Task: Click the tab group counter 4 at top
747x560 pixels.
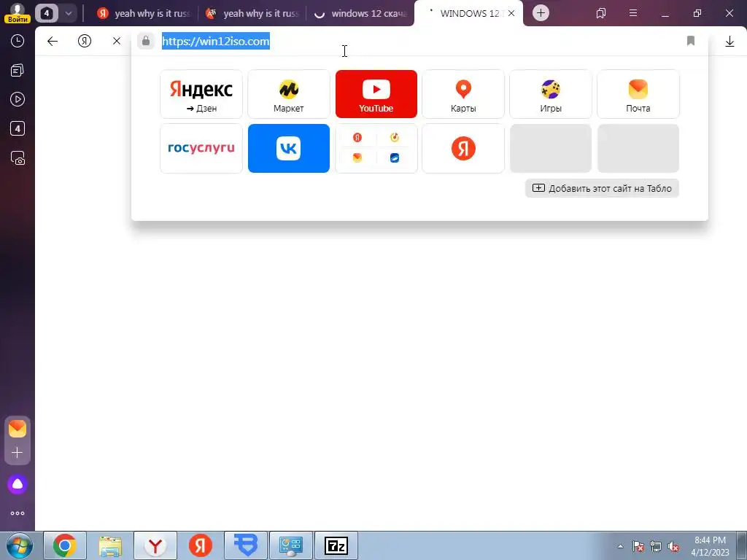Action: tap(47, 13)
